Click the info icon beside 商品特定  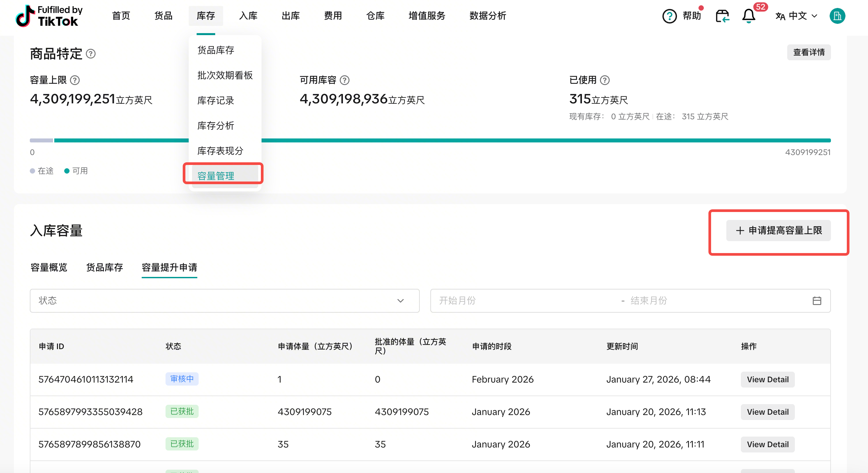pos(91,54)
